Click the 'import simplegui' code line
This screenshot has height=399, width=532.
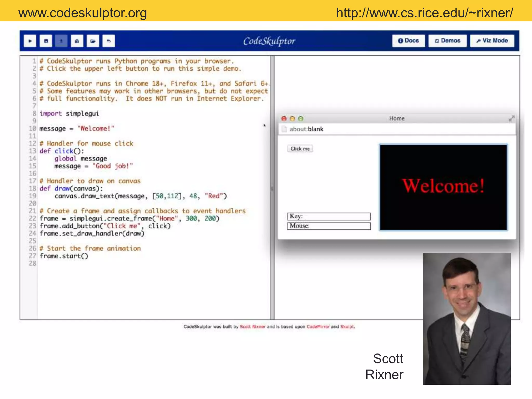[x=69, y=114]
